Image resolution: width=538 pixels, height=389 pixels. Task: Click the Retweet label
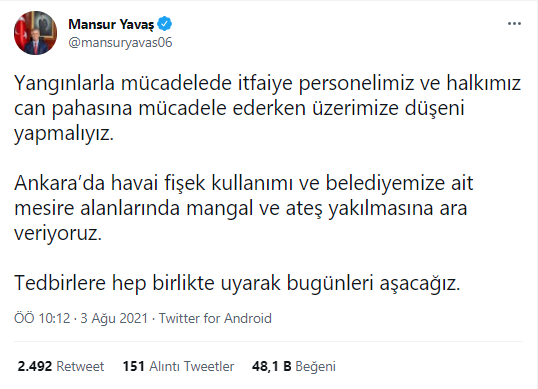pyautogui.click(x=80, y=366)
